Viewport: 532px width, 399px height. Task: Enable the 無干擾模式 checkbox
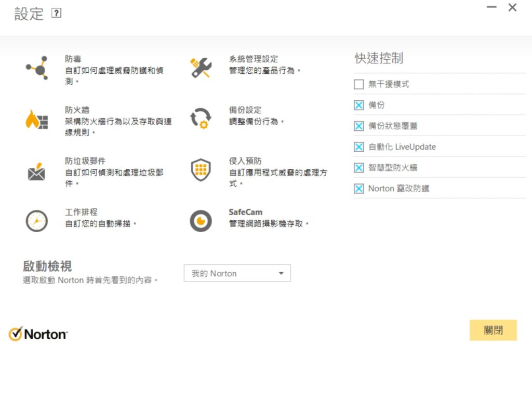(358, 84)
